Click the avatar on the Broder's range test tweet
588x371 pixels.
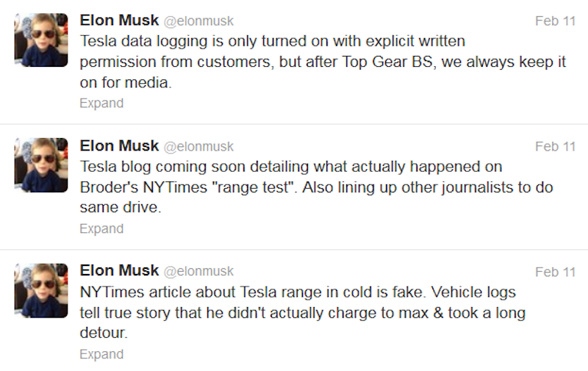[41, 165]
